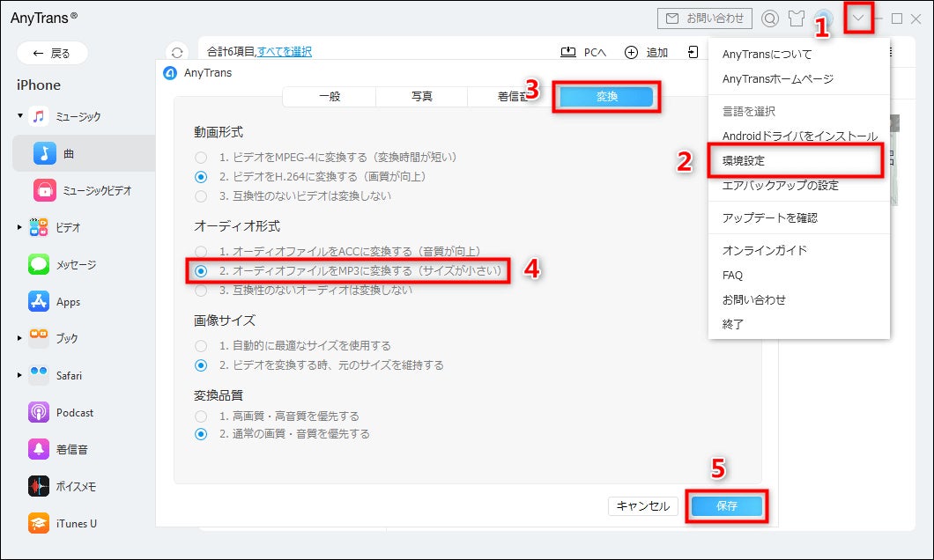Expand the Safari tree arrow
This screenshot has height=560, width=934.
[x=19, y=375]
